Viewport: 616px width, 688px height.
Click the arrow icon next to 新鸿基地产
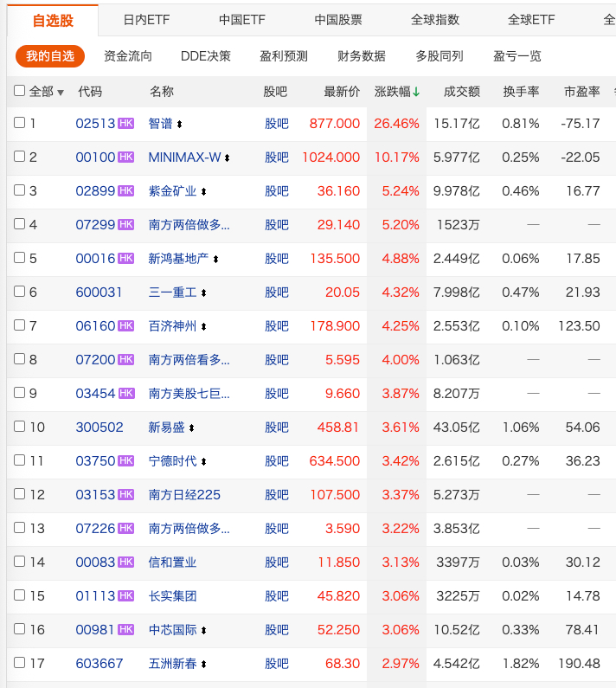click(x=215, y=260)
